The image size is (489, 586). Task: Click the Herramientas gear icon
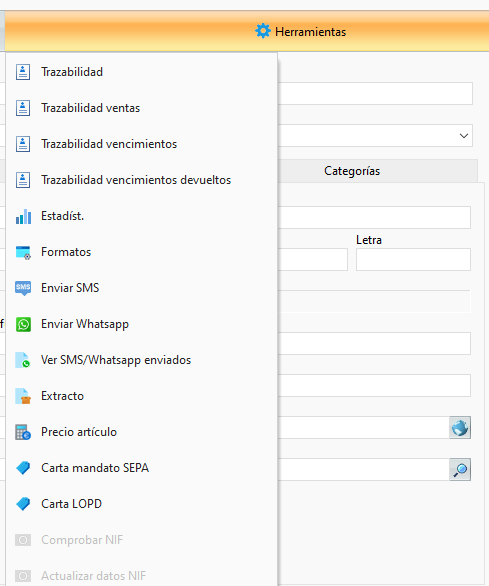[262, 31]
